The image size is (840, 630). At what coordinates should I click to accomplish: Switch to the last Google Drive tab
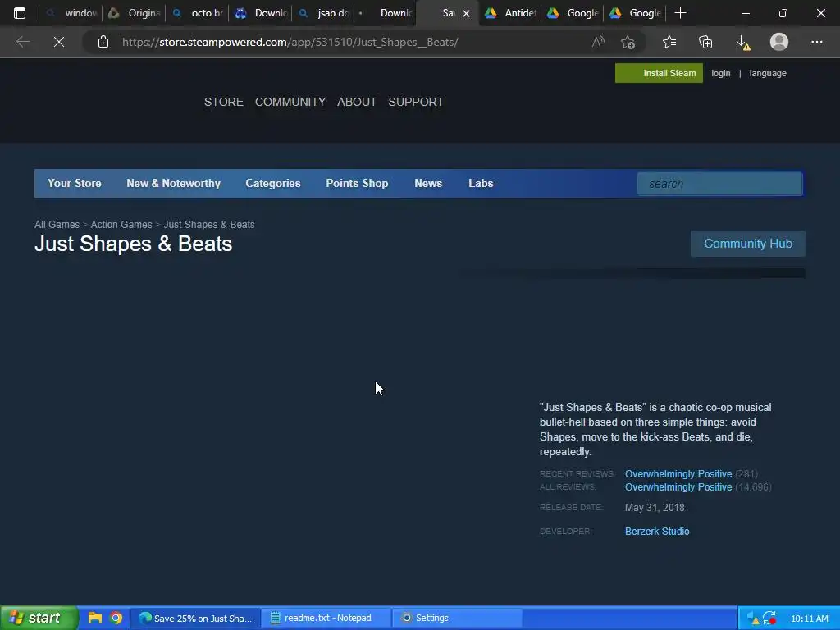635,13
